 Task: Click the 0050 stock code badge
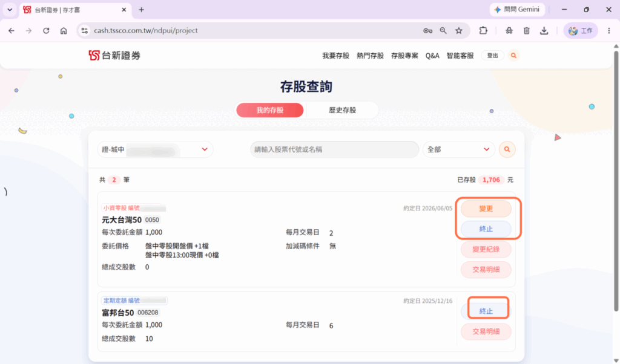[x=152, y=220]
